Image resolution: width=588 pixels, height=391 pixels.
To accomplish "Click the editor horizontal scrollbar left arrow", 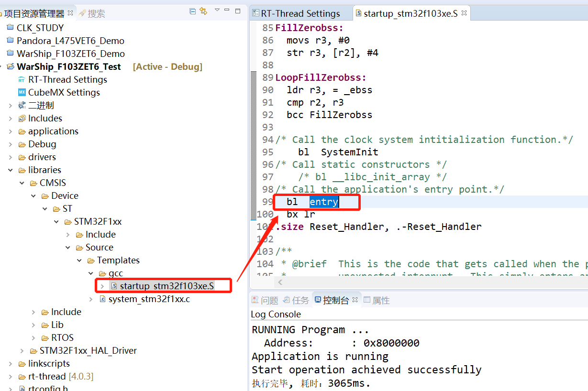I will pyautogui.click(x=280, y=282).
